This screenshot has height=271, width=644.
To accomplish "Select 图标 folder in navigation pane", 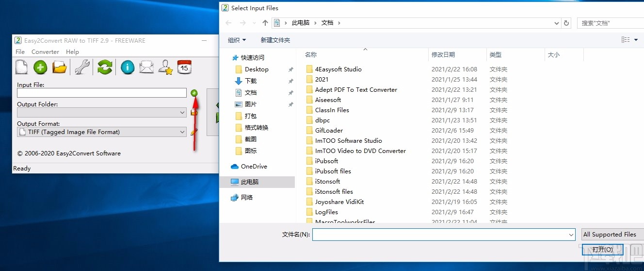I will (x=251, y=151).
